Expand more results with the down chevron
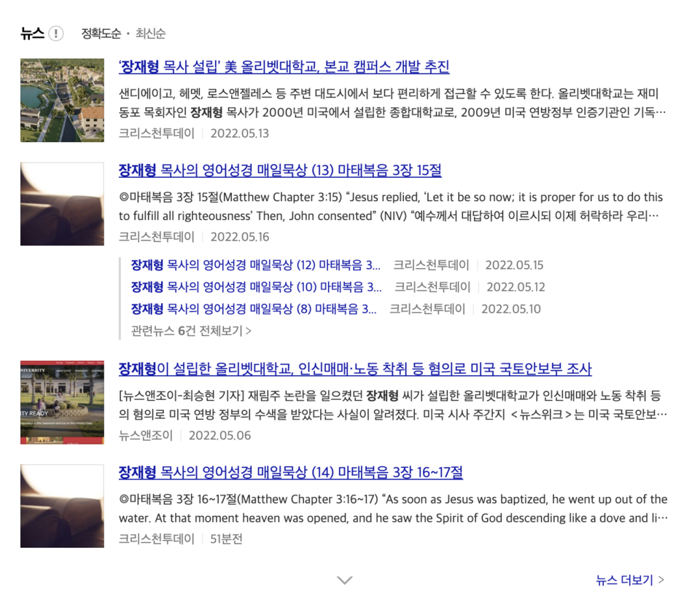The height and width of the screenshot is (599, 700). (x=345, y=580)
